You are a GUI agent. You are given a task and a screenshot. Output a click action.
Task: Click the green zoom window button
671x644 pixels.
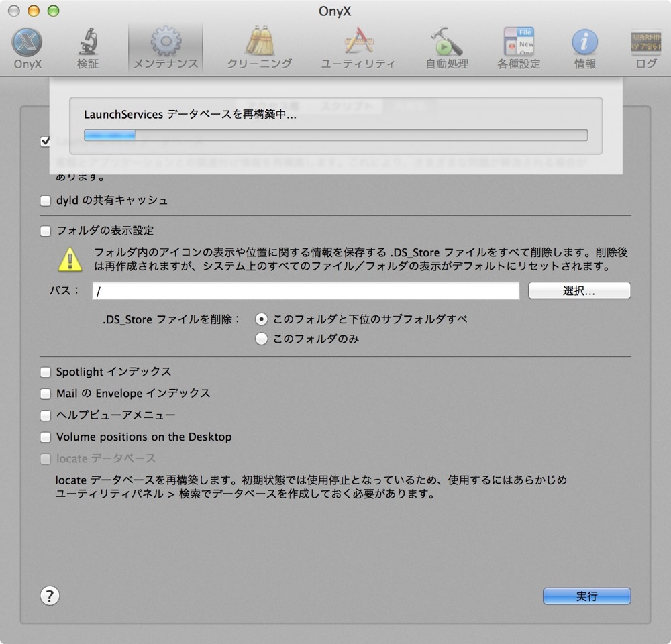pyautogui.click(x=54, y=11)
